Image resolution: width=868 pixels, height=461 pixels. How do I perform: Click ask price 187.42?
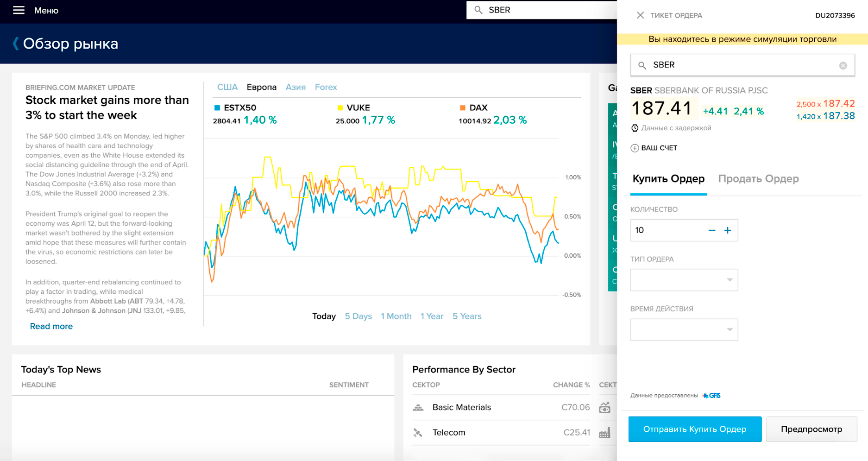pos(839,103)
